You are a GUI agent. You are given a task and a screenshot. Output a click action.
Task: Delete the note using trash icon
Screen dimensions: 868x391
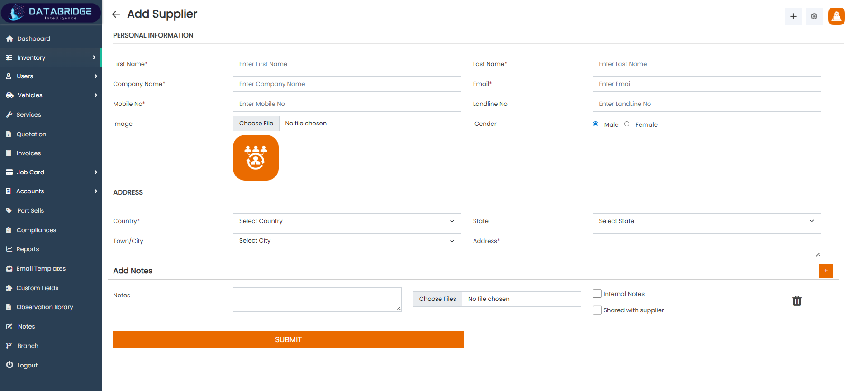point(797,301)
